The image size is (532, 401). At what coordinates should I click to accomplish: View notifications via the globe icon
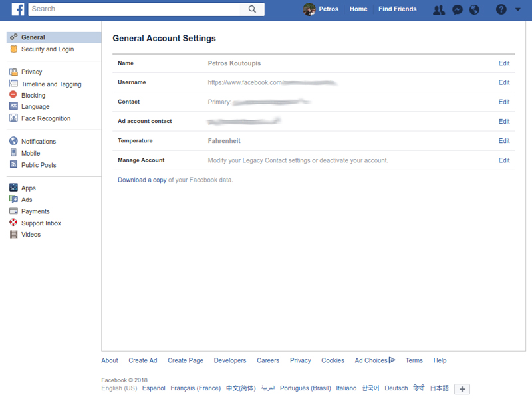[x=475, y=9]
